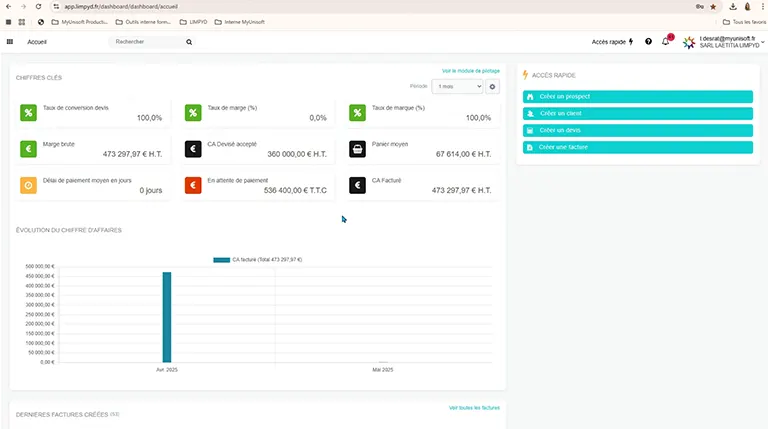Click Créer un prospect button
This screenshot has height=429, width=768.
tap(637, 96)
